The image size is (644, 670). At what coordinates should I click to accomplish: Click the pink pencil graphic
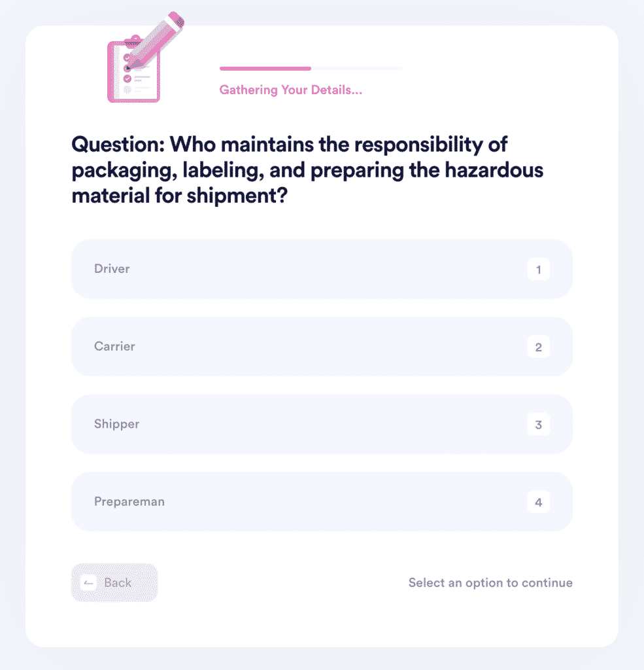(156, 41)
